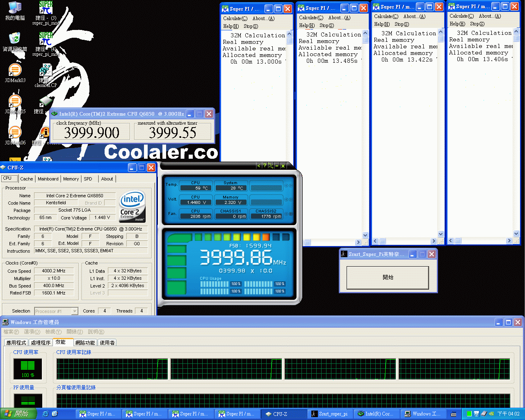Click the CPU 使用率 100 % gauge in Task Manager
The width and height of the screenshot is (525, 420).
tap(28, 369)
